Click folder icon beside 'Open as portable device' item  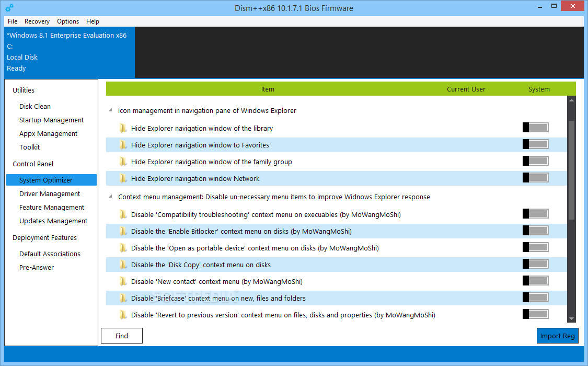tap(123, 248)
